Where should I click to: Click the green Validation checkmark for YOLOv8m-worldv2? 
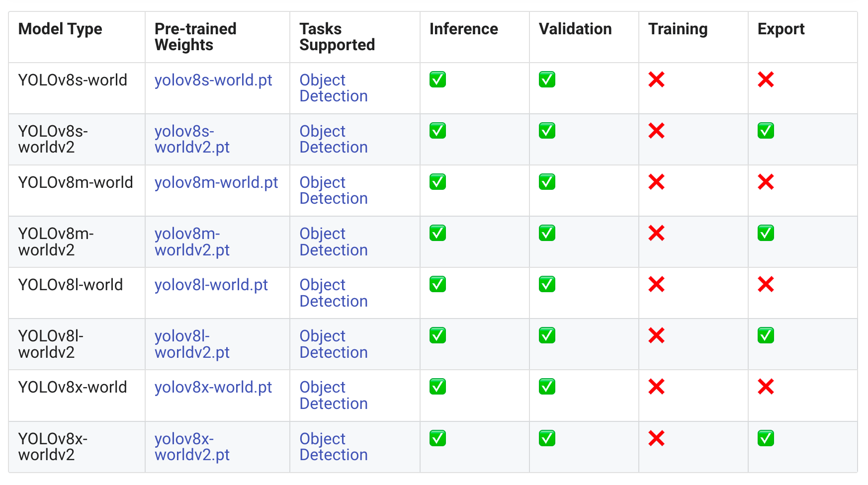coord(547,233)
